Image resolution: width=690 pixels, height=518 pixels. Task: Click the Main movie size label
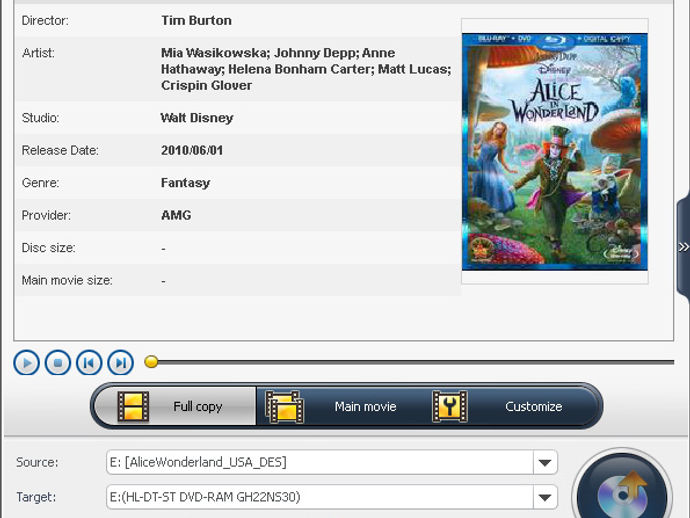point(67,280)
